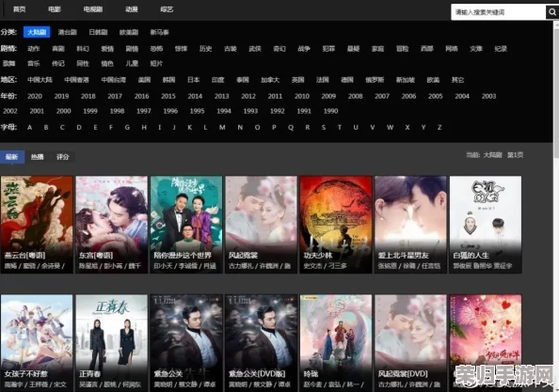Screen dimensions: 559x392
Task: Switch to the 热播 sorting tab
Action: [x=37, y=157]
